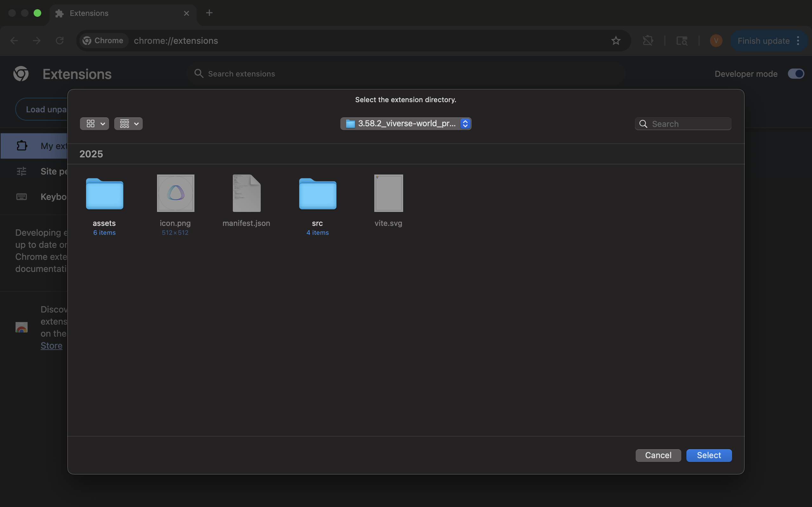Open the Chrome three-dot menu
This screenshot has width=812, height=507.
tap(798, 41)
